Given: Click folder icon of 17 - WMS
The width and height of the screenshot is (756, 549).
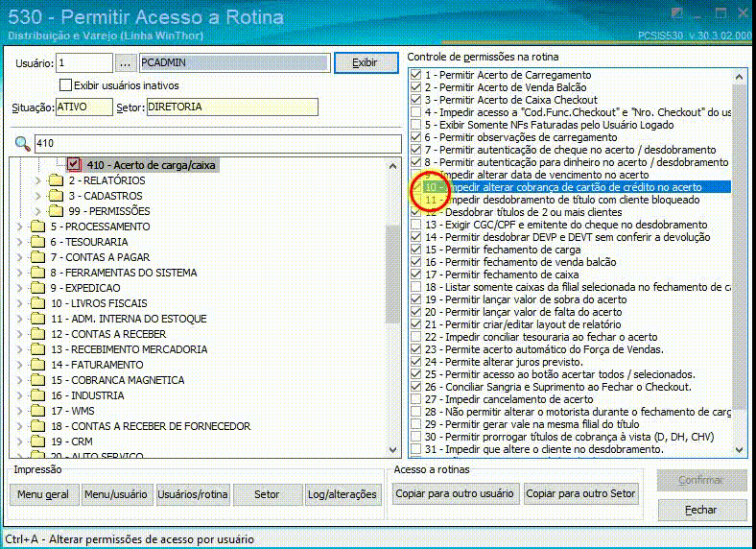Looking at the screenshot, I should 37,411.
